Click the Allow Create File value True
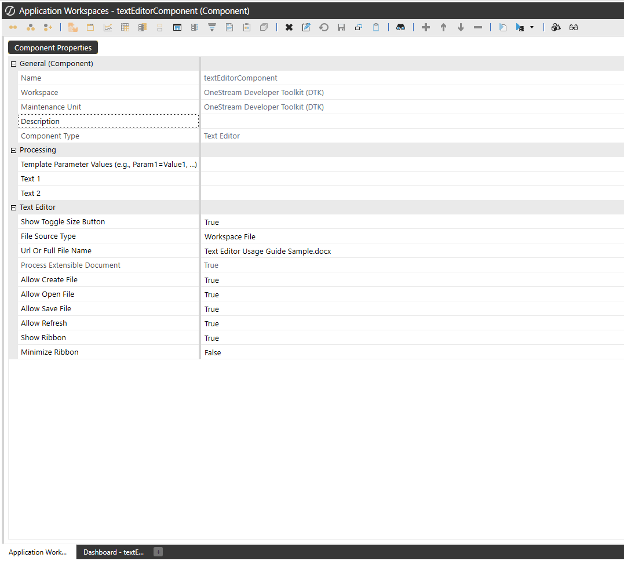This screenshot has width=624, height=562. pyautogui.click(x=212, y=281)
